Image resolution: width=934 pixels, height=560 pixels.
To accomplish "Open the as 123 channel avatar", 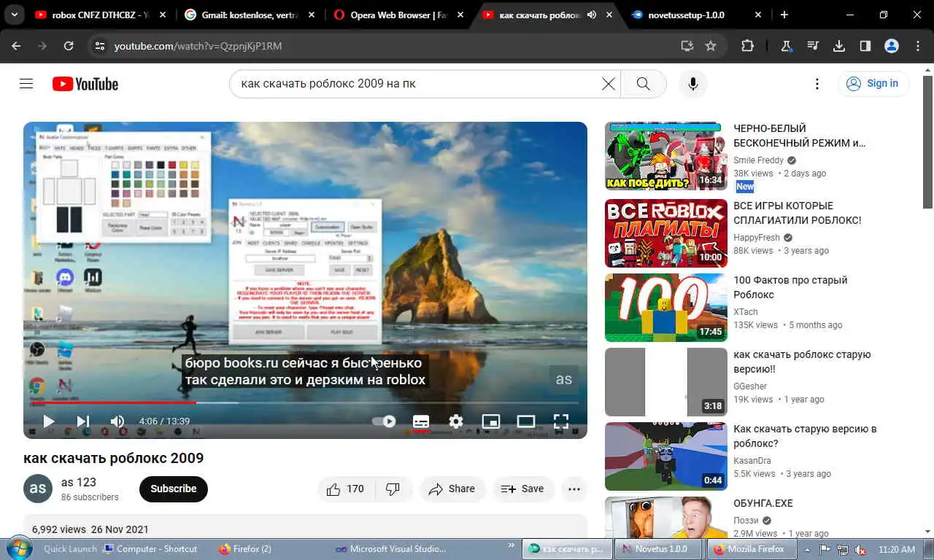I will 38,489.
